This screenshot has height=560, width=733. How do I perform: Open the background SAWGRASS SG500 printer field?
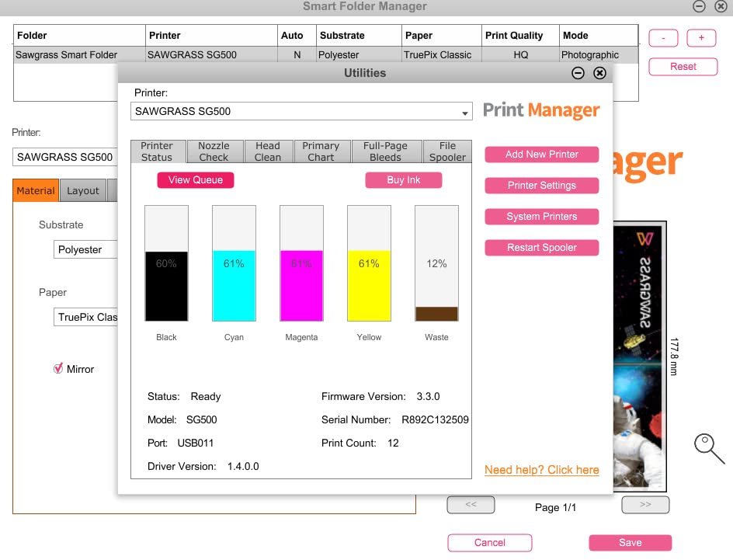pyautogui.click(x=65, y=157)
